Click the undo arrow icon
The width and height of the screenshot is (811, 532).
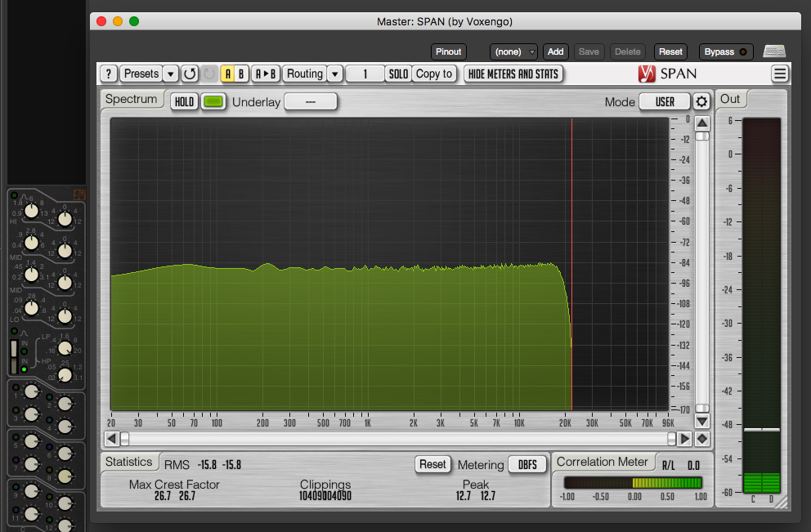(x=190, y=74)
